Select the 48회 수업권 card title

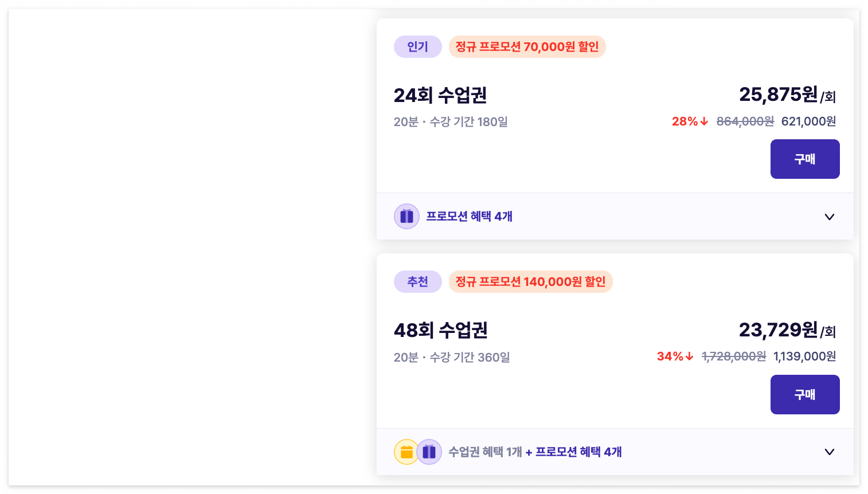click(x=441, y=331)
